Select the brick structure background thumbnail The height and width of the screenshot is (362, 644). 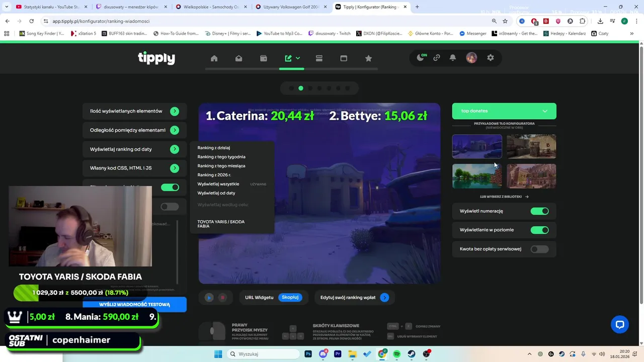pyautogui.click(x=531, y=176)
